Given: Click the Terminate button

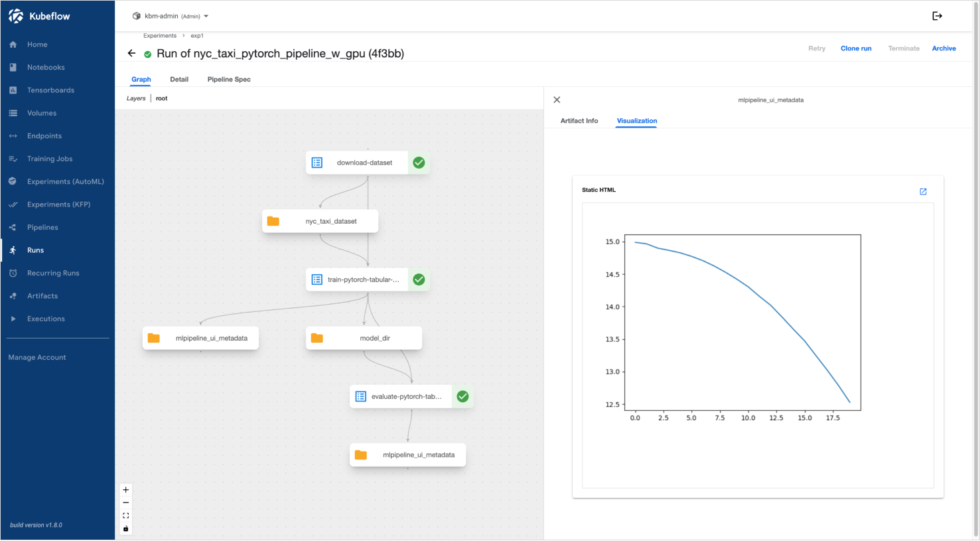Looking at the screenshot, I should 904,48.
